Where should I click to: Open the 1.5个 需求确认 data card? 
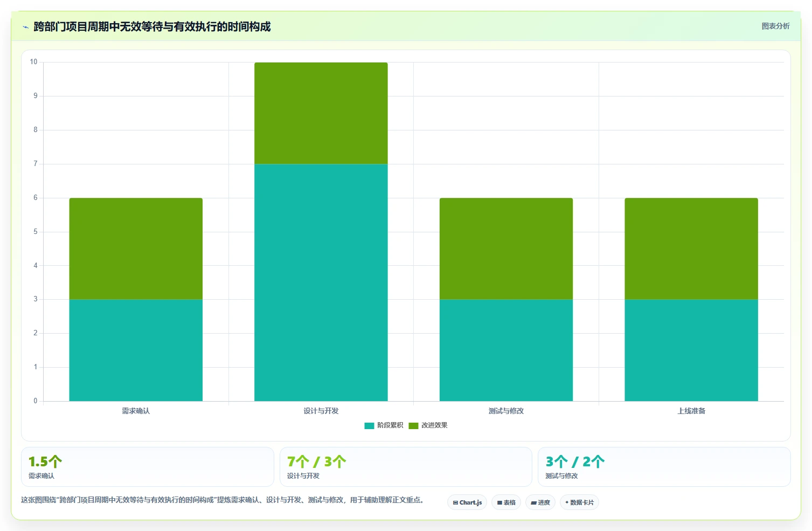(x=148, y=467)
